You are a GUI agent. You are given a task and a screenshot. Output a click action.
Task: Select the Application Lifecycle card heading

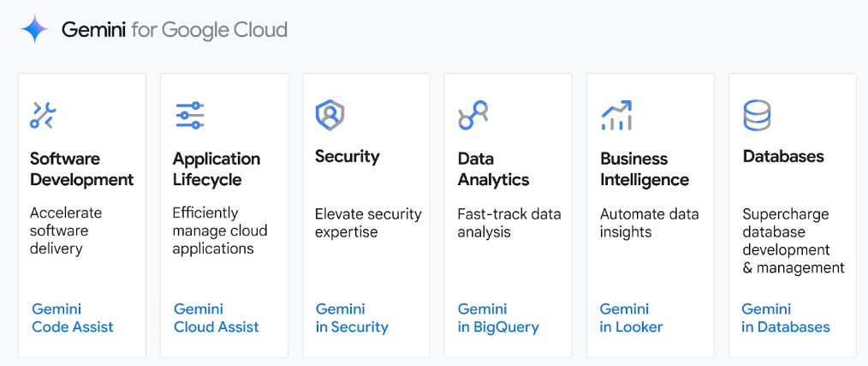point(216,169)
